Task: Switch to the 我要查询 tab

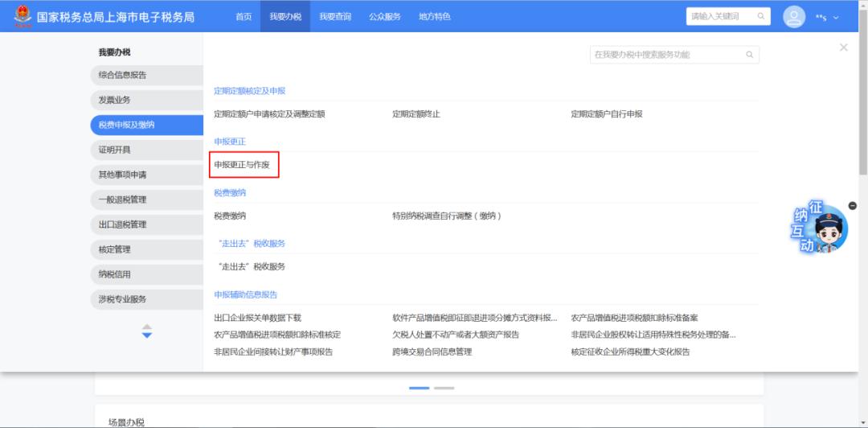Action: [334, 16]
